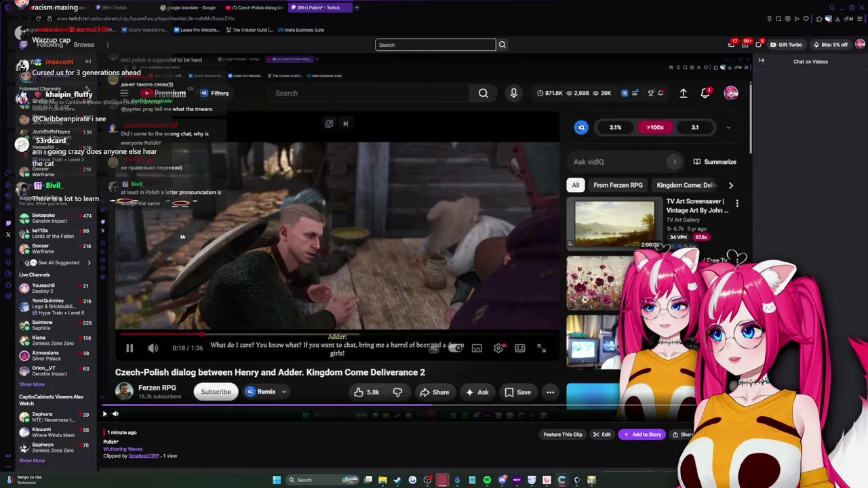Open the Twitch Browse page
The width and height of the screenshot is (868, 488).
(84, 45)
